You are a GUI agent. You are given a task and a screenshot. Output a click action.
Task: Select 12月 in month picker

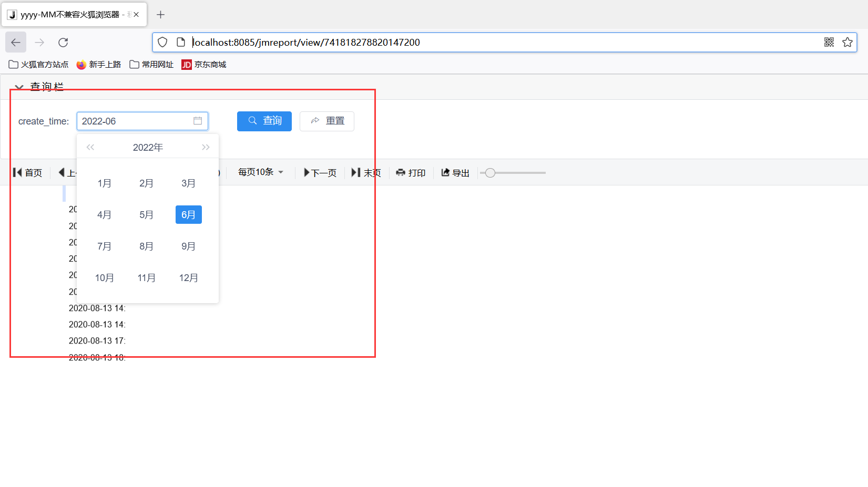coord(189,278)
